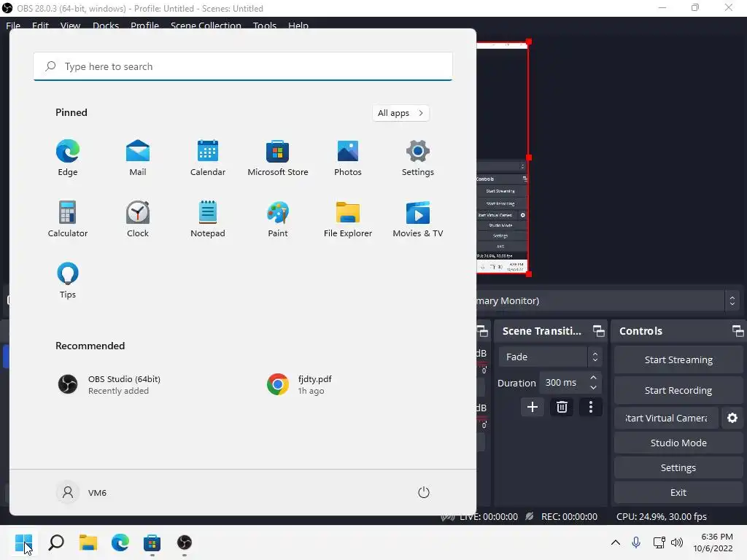Open the Edit menu
The image size is (747, 560).
click(41, 26)
